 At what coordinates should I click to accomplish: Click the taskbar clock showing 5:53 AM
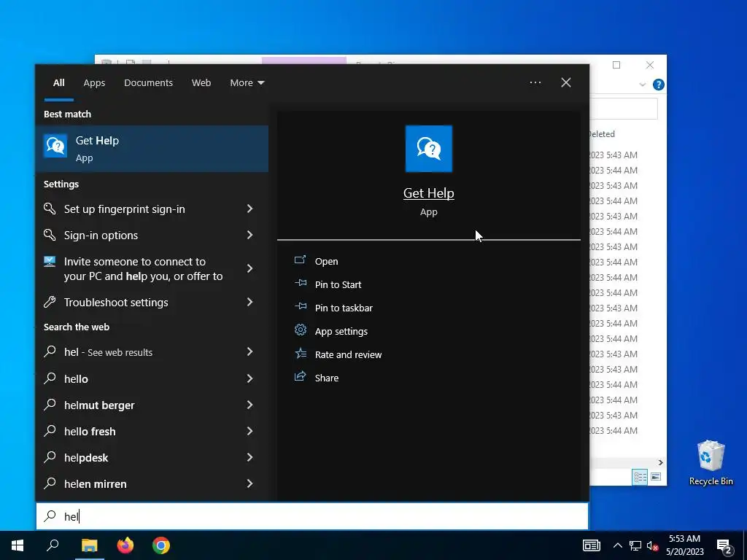click(x=684, y=545)
